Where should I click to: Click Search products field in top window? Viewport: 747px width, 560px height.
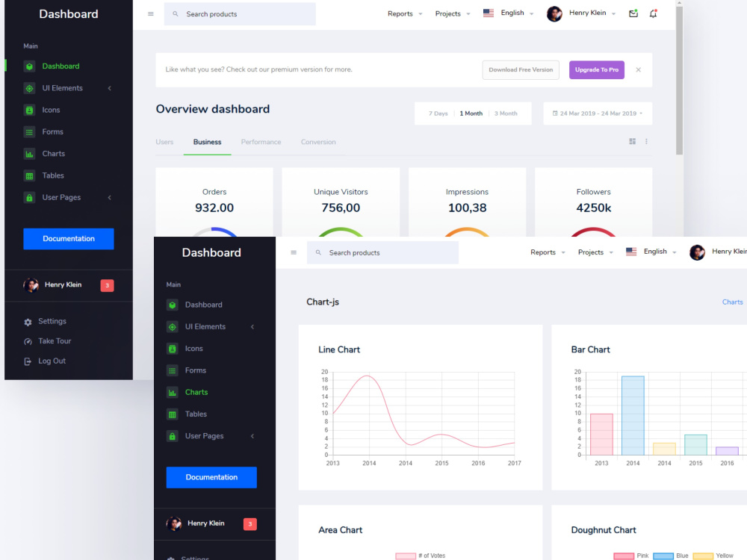click(x=240, y=13)
